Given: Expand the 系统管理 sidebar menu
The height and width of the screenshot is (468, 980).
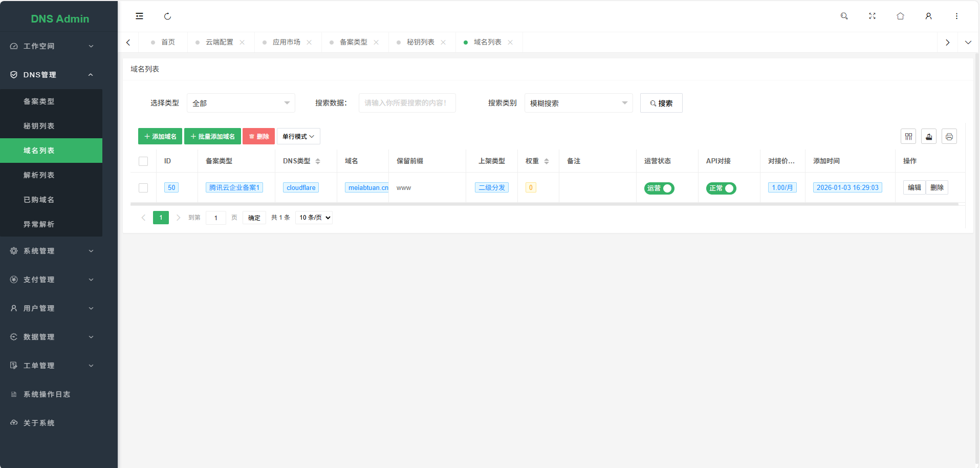Looking at the screenshot, I should coord(51,251).
